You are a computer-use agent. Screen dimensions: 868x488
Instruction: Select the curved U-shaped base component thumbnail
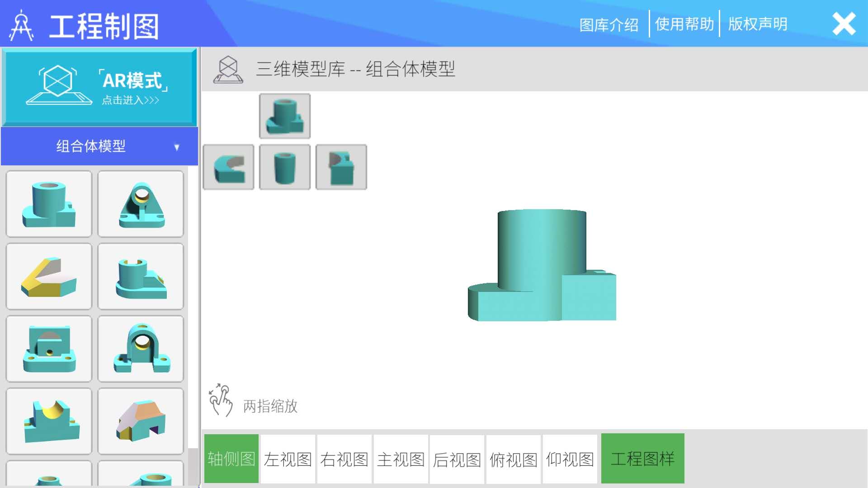pyautogui.click(x=228, y=167)
